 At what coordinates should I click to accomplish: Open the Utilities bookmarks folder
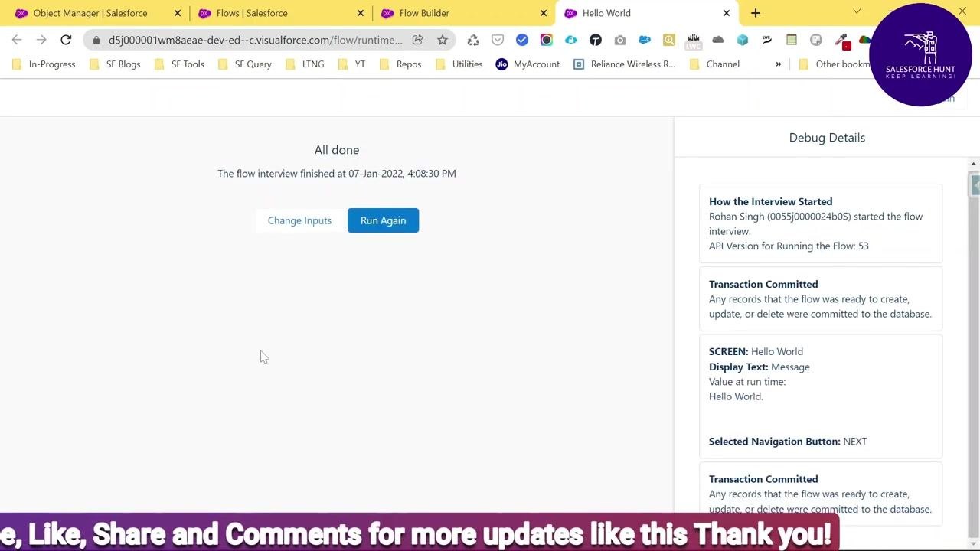(x=459, y=64)
